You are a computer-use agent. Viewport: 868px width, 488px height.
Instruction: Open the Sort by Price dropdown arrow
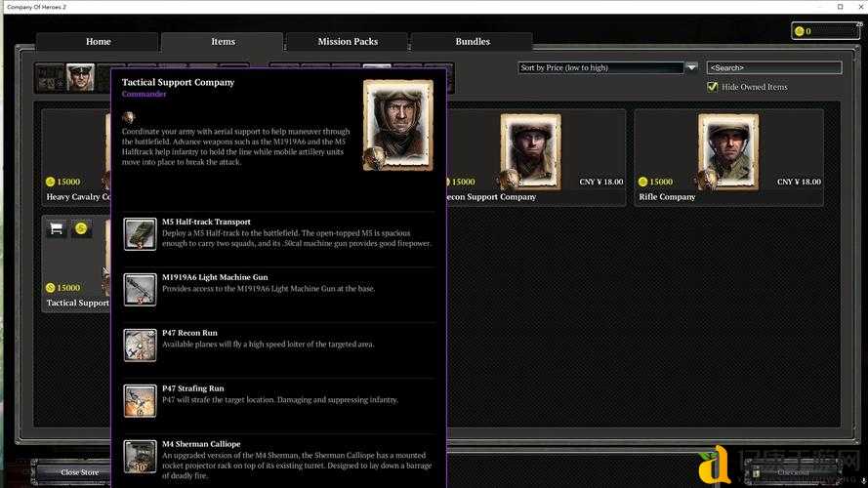click(691, 67)
